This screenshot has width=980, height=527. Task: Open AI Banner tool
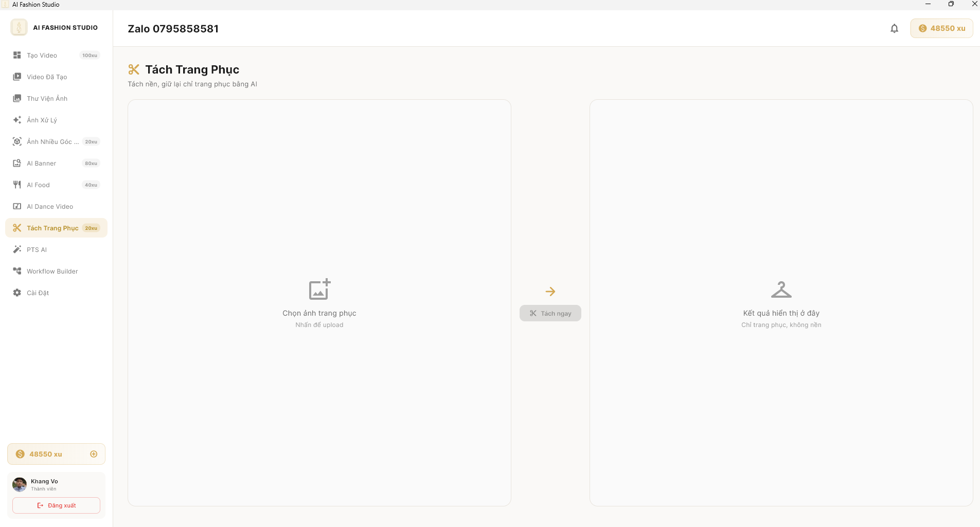click(x=41, y=163)
